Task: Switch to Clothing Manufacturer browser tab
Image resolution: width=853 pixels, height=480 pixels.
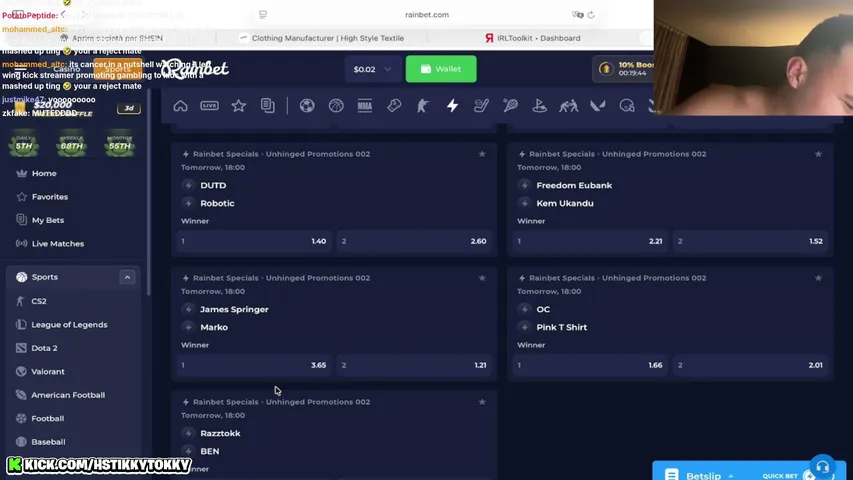Action: [322, 38]
